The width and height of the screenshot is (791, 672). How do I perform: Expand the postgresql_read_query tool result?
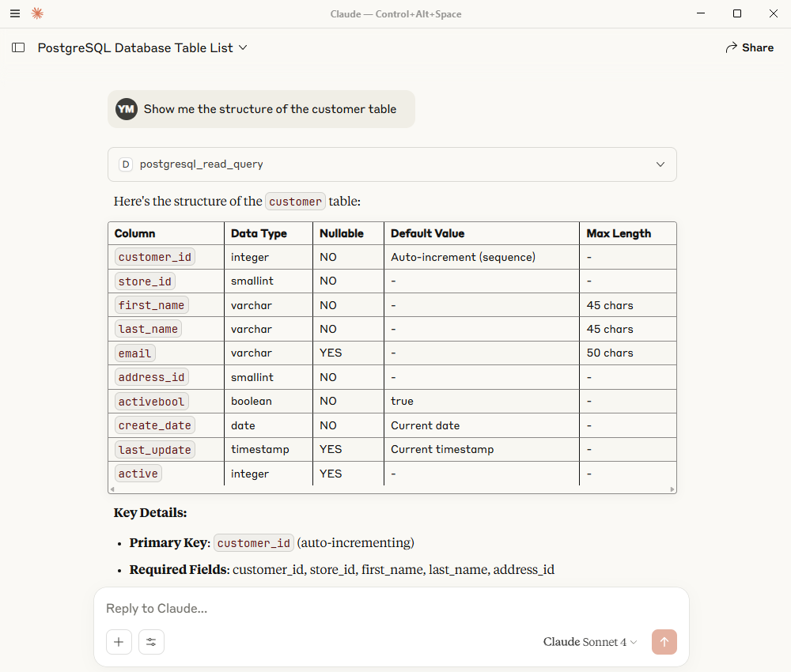[392, 164]
